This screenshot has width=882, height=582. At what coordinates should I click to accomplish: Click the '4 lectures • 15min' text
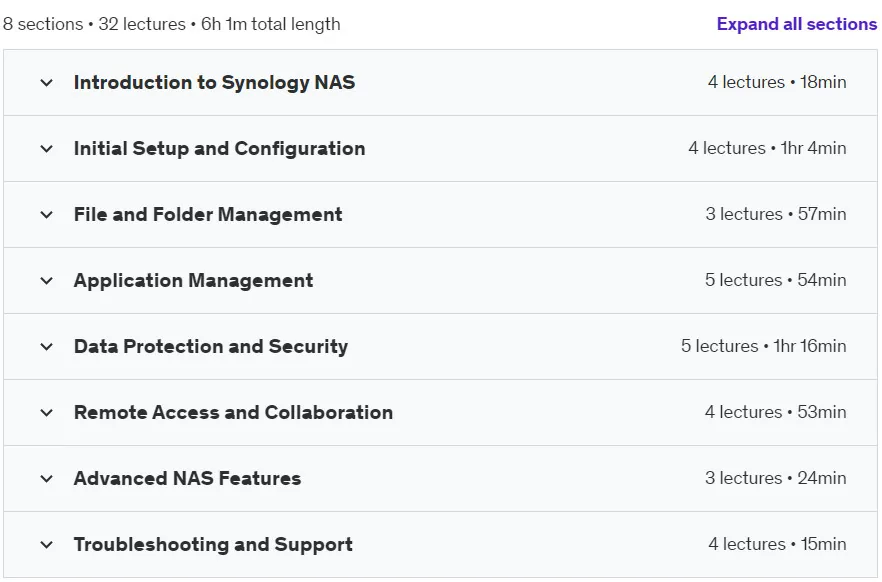777,544
